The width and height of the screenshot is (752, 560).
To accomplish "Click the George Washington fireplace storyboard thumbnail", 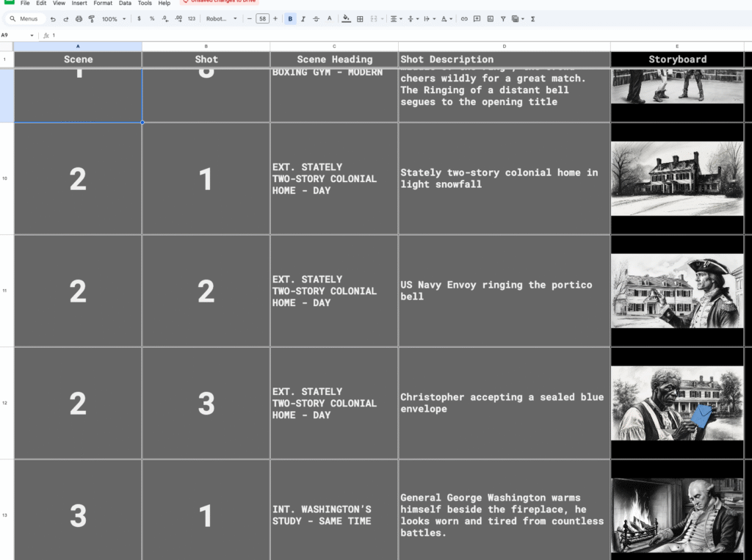I will 677,515.
